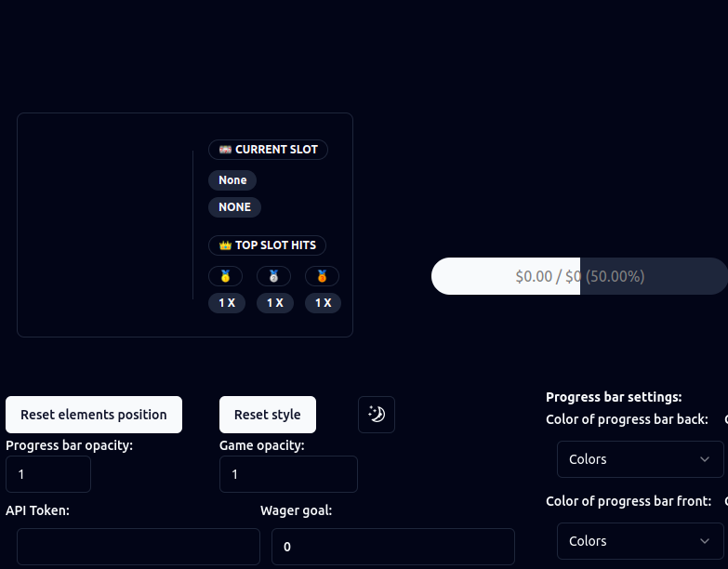Image resolution: width=728 pixels, height=569 pixels.
Task: Select the None slot name pill
Action: (x=232, y=180)
